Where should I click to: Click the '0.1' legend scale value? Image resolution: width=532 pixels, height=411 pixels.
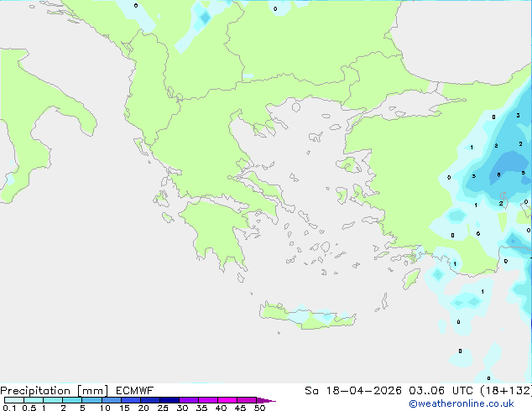9,408
